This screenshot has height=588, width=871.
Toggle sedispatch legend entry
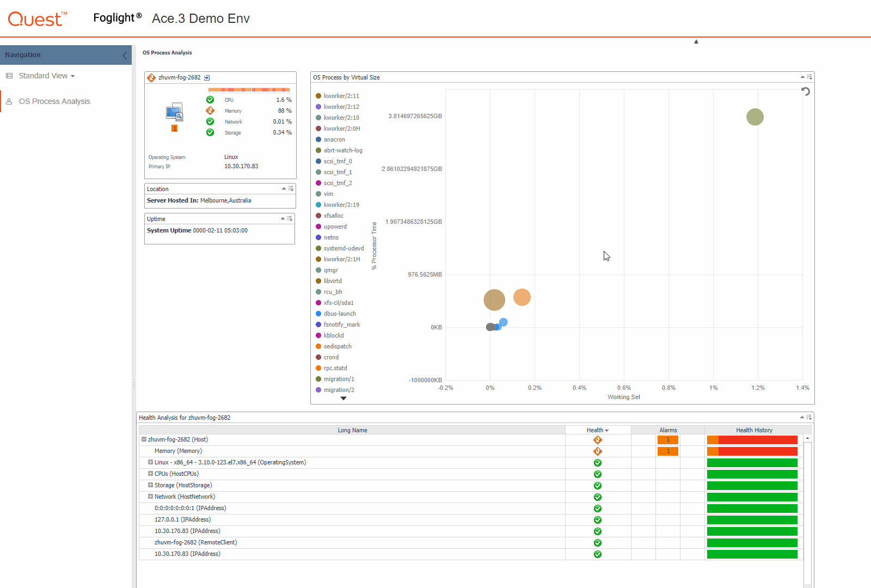coord(334,346)
